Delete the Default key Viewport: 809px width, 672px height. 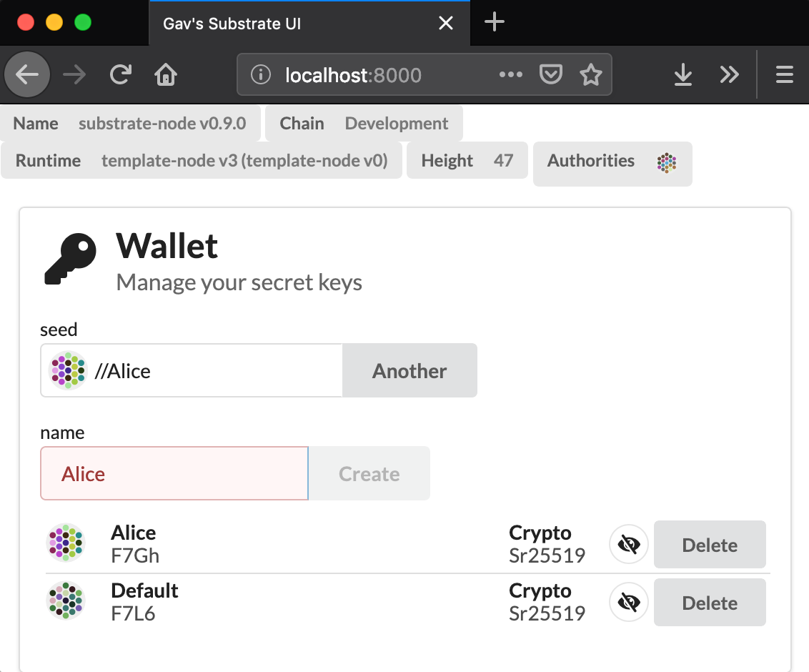click(710, 603)
